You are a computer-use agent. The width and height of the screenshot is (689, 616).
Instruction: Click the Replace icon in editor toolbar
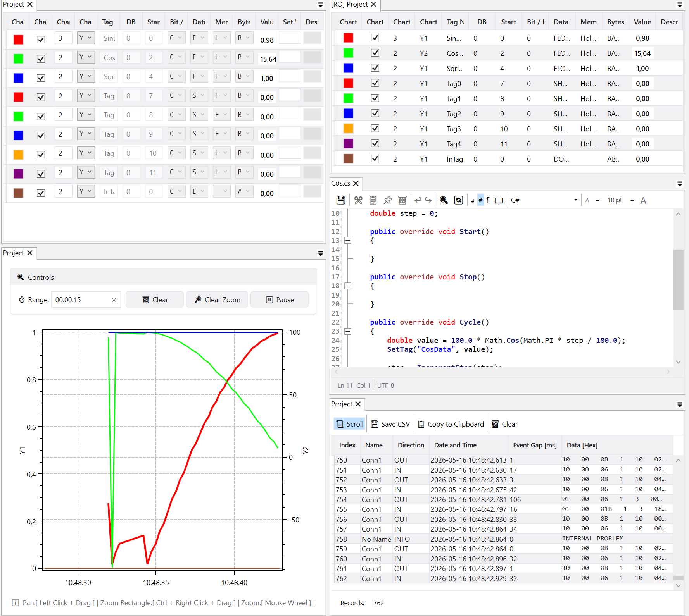point(458,200)
